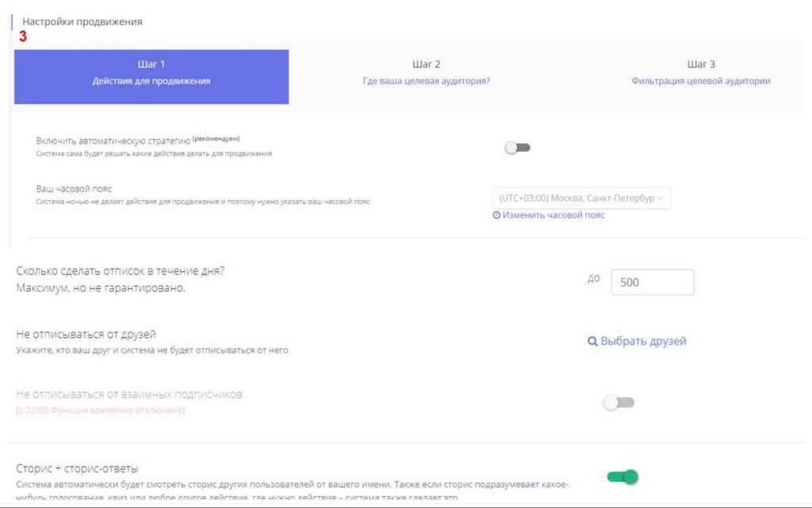Toggle "Не отписываться от взаимных подписчиков" switch

(619, 402)
